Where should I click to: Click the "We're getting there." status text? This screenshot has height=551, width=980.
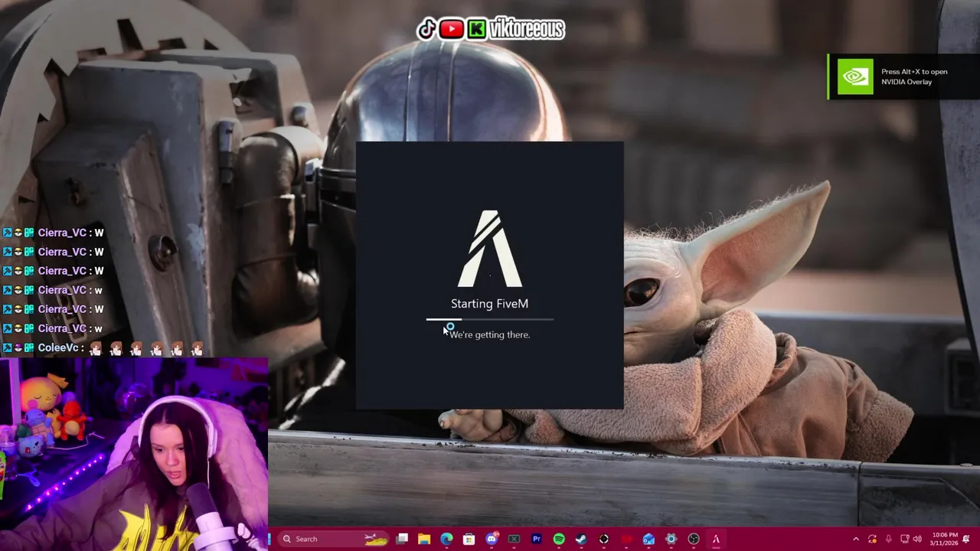click(490, 334)
